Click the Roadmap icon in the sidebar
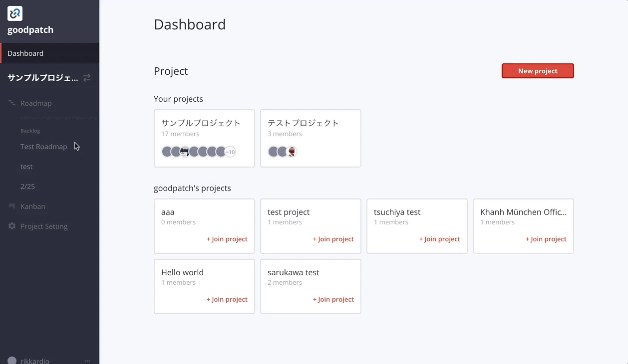Screen dimensions: 628x364 click(x=12, y=103)
